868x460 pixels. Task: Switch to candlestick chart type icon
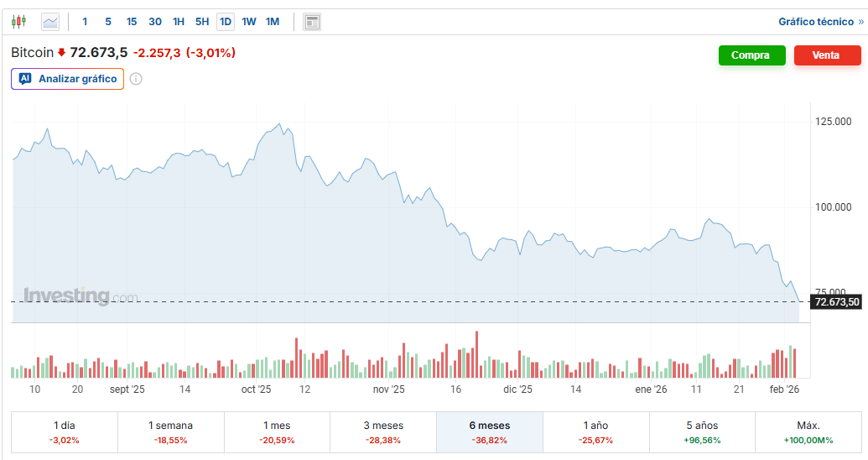coord(18,22)
